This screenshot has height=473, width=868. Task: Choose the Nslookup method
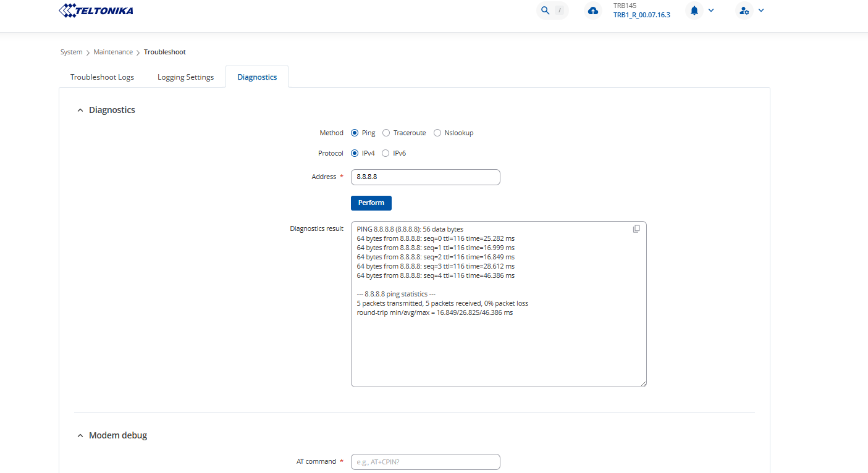[437, 133]
